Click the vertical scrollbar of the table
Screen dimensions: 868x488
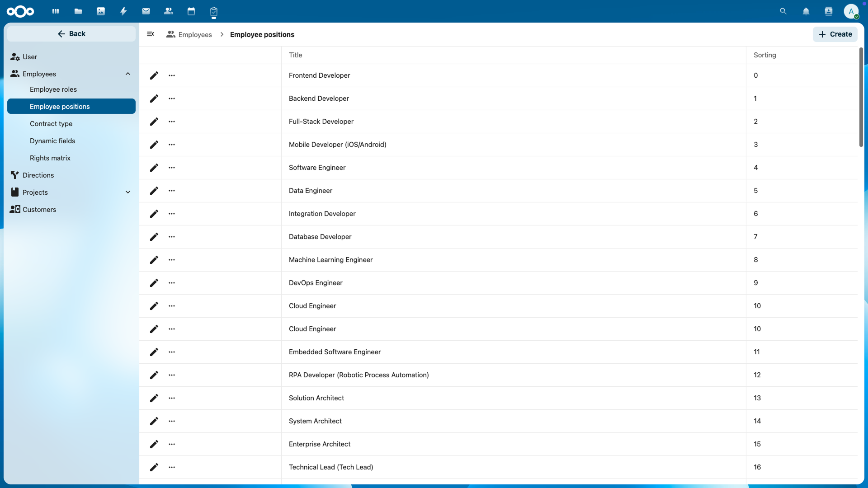coord(861,97)
